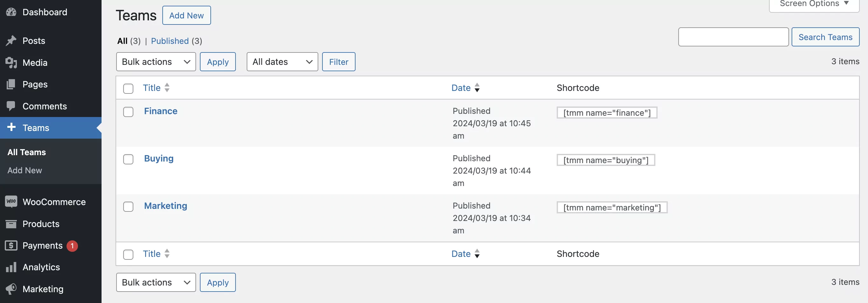
Task: Click the Teams plus icon in sidebar
Action: (11, 127)
